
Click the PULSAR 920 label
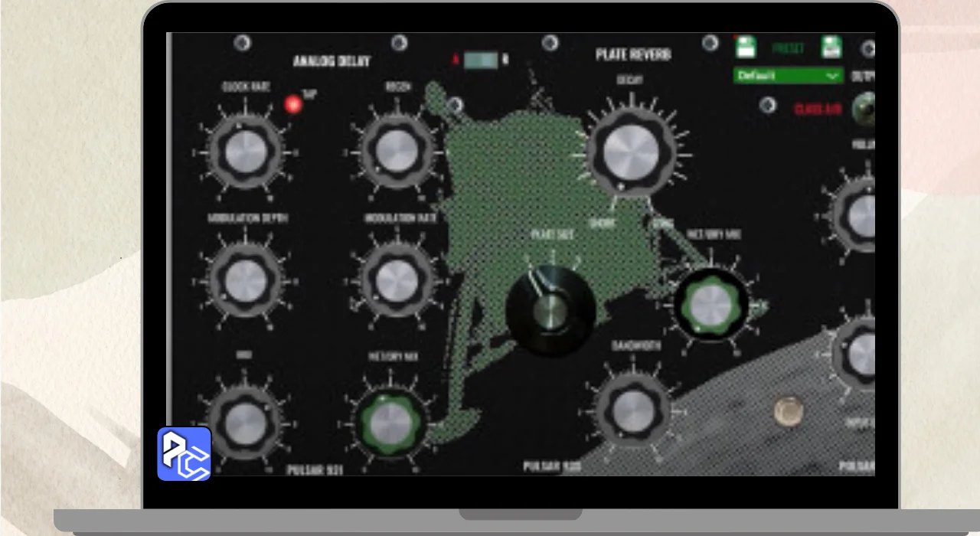(551, 466)
